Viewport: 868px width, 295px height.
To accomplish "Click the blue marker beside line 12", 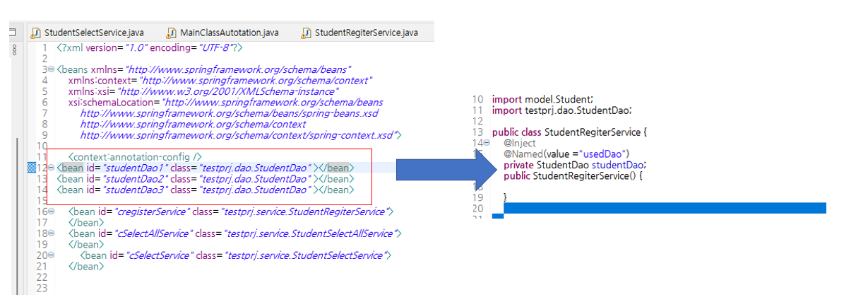I will pyautogui.click(x=31, y=168).
